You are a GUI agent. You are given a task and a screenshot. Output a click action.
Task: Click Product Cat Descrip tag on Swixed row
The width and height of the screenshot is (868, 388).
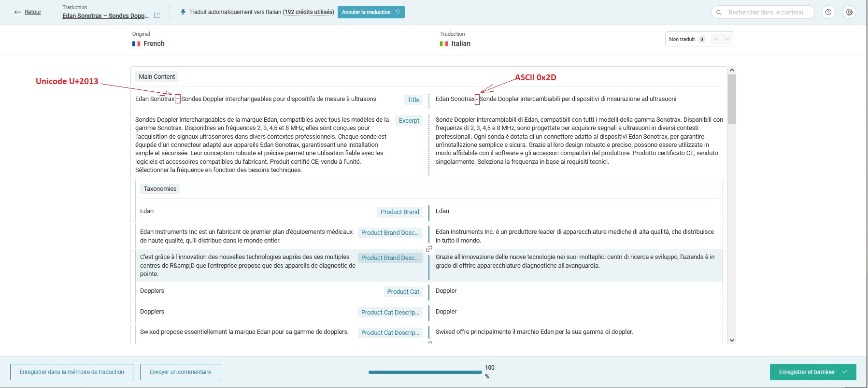(390, 332)
